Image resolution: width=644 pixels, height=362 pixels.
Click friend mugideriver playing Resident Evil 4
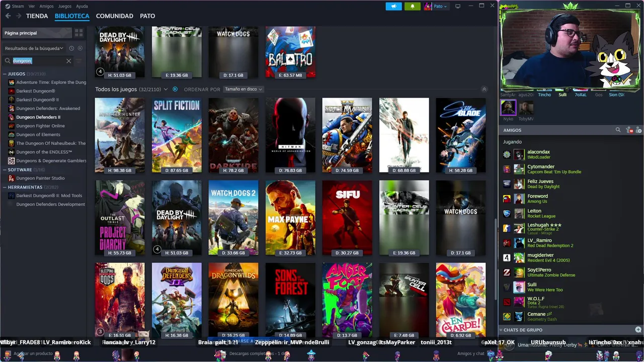(571, 257)
